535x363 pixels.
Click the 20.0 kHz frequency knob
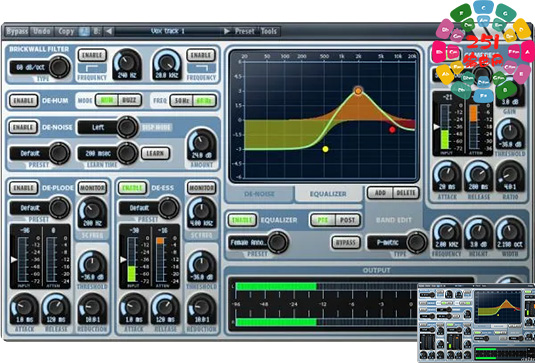click(167, 64)
